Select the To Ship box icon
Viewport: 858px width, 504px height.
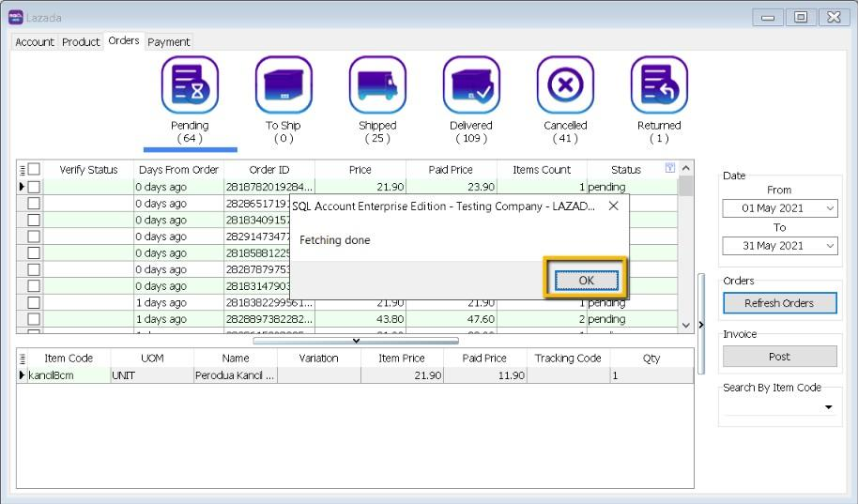point(283,85)
